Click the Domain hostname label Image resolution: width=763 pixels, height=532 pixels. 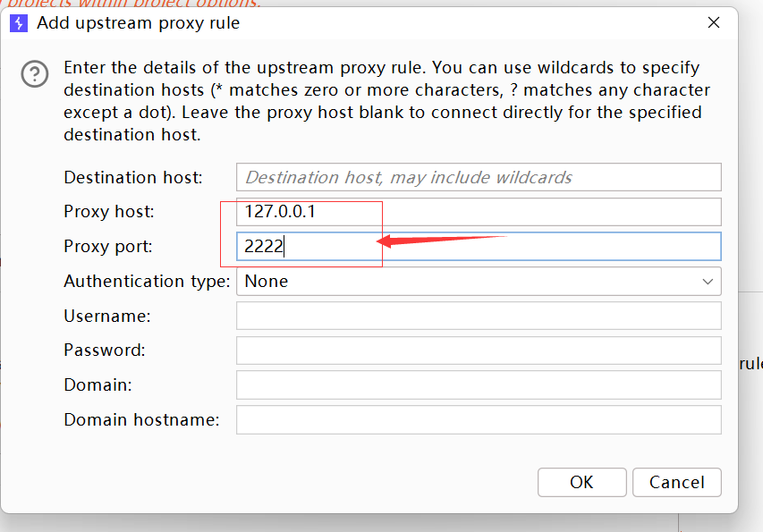[141, 419]
